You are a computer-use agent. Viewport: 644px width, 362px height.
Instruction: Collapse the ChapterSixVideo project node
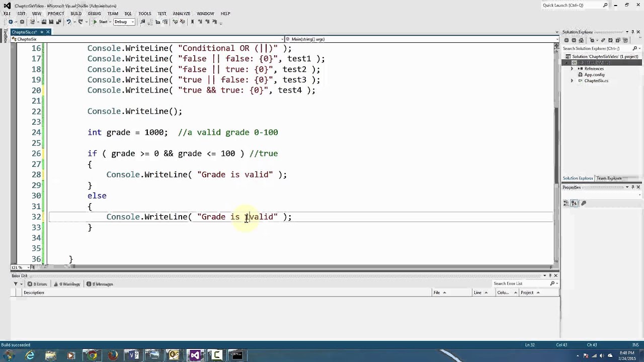point(566,63)
